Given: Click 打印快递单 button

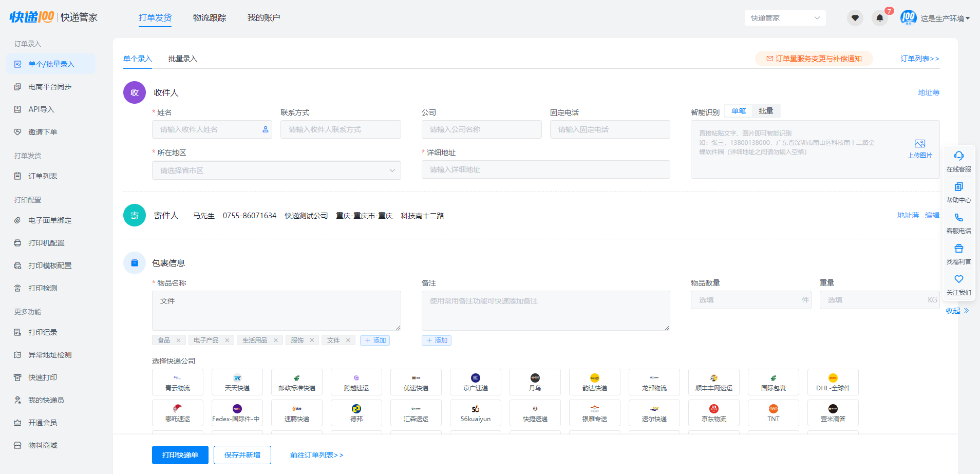Looking at the screenshot, I should pos(180,455).
